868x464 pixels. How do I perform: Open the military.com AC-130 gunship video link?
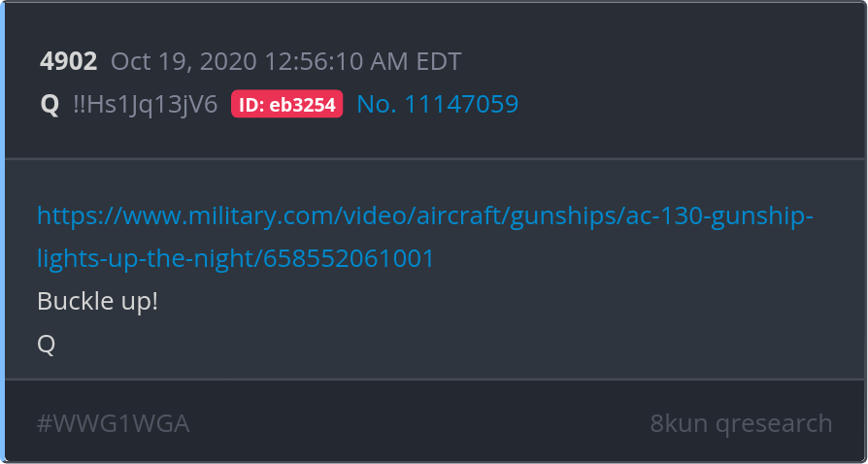[424, 237]
